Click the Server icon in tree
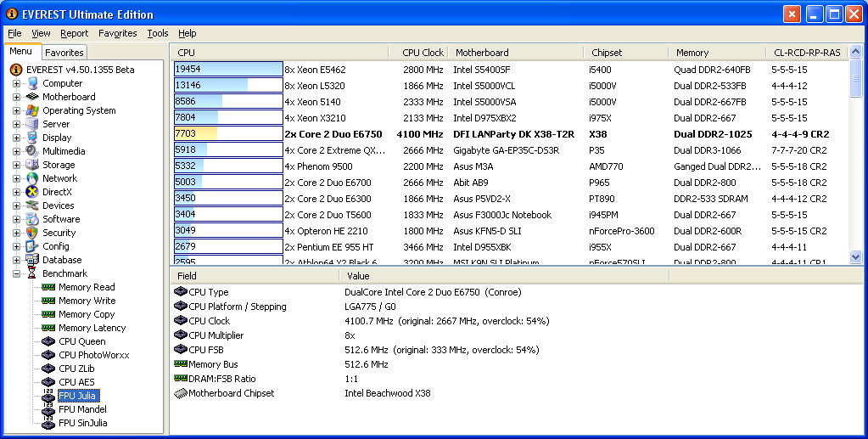This screenshot has height=439, width=868. tap(32, 124)
